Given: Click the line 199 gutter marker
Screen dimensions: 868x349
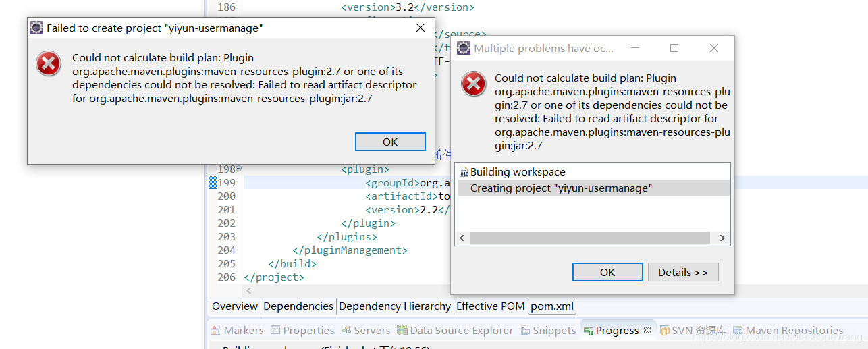Looking at the screenshot, I should (213, 182).
